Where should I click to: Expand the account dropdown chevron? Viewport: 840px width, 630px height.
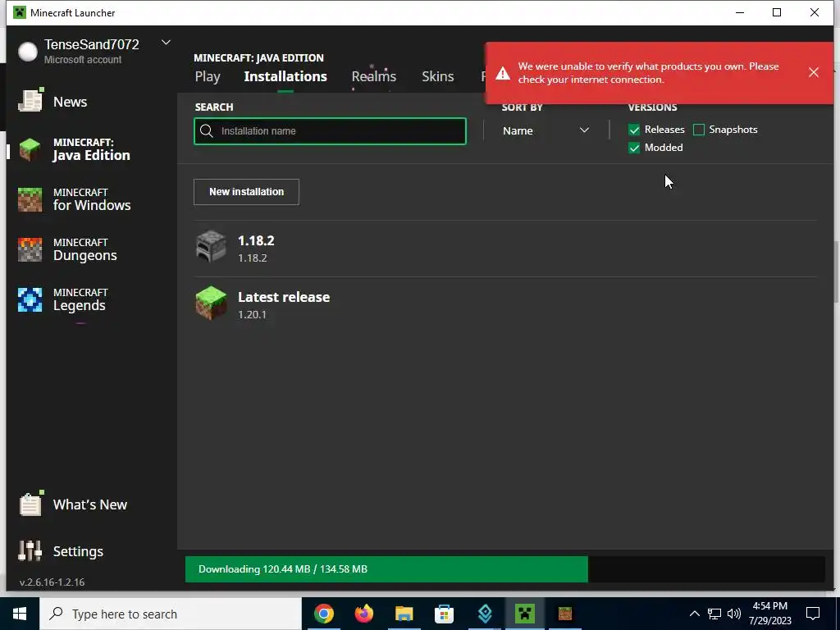pyautogui.click(x=166, y=43)
